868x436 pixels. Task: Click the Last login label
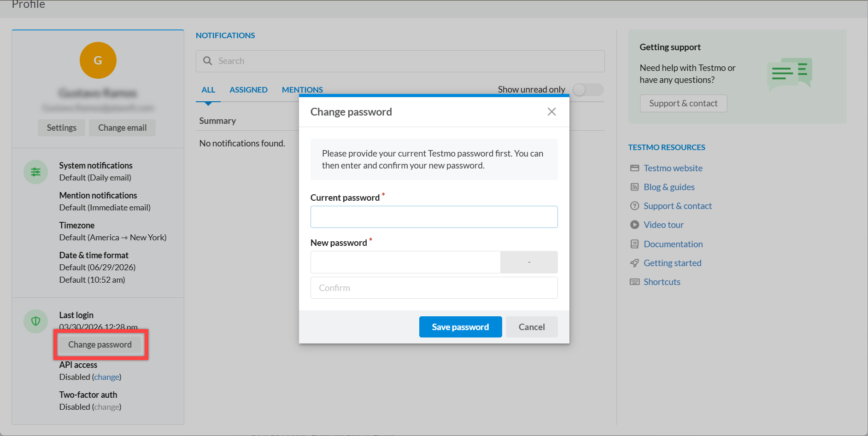tap(76, 315)
